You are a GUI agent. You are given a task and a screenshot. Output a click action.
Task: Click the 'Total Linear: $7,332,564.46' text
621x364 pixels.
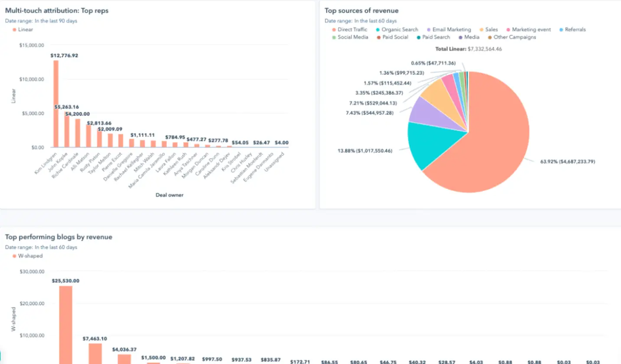pyautogui.click(x=468, y=49)
